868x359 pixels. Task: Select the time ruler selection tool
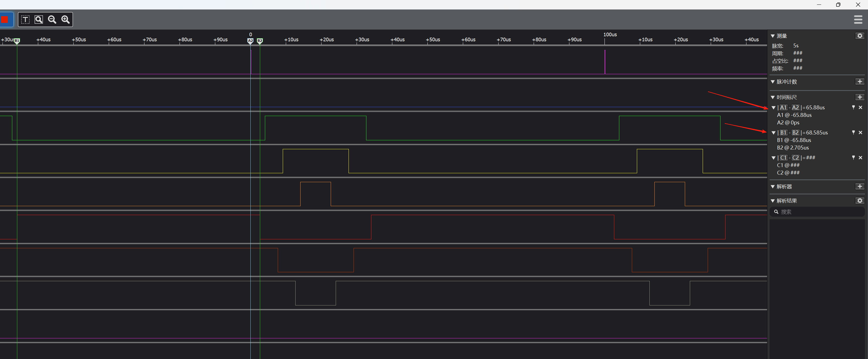pyautogui.click(x=25, y=20)
